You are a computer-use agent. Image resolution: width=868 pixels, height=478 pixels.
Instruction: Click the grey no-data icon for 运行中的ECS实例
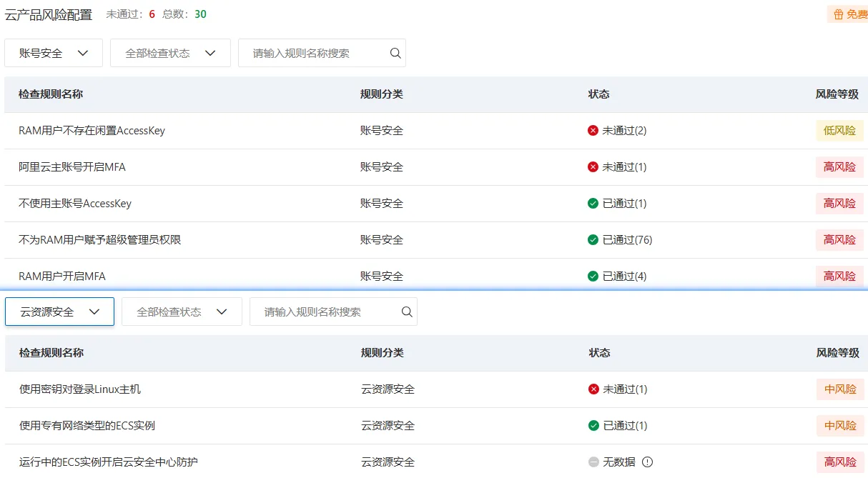pos(593,462)
